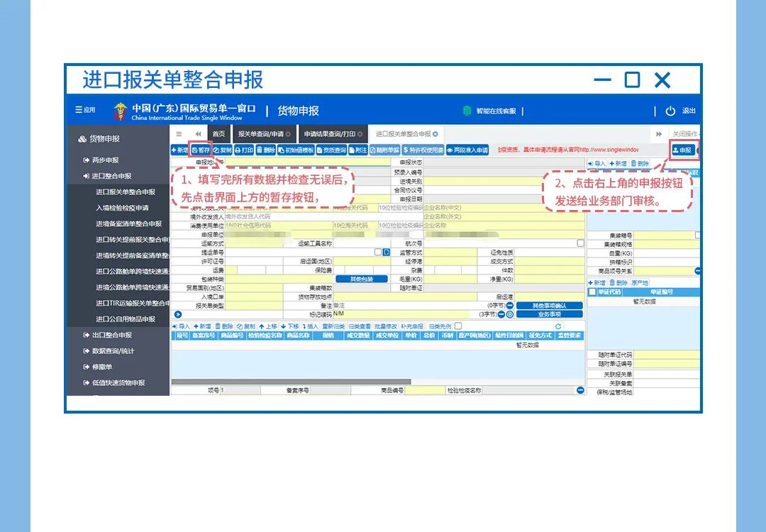Click the 批量修改 button
This screenshot has height=532, width=766.
[x=386, y=326]
